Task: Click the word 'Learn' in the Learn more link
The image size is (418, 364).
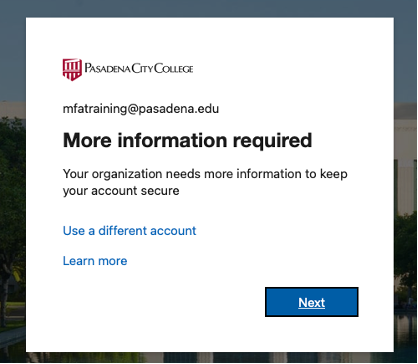Action: coord(78,261)
